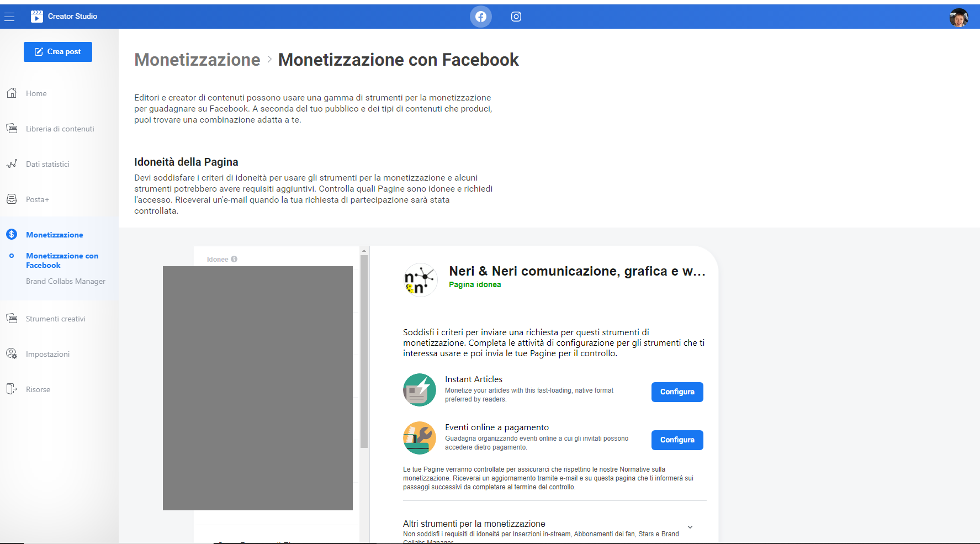Viewport: 980px width, 544px height.
Task: Click the Crea post button
Action: (x=58, y=52)
